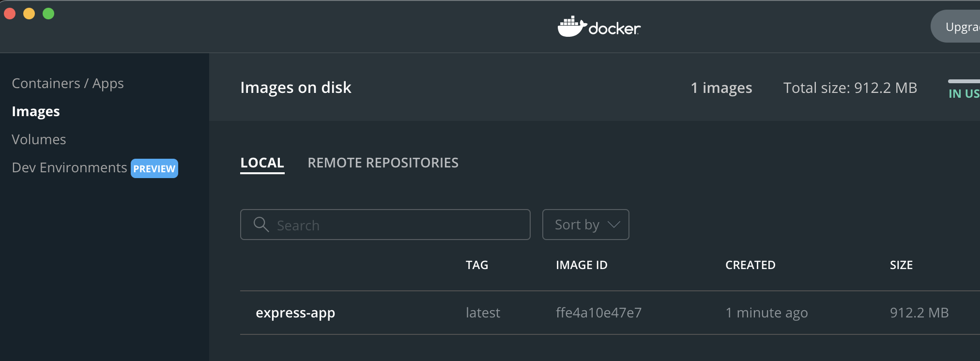Image resolution: width=980 pixels, height=361 pixels.
Task: Click the magnifier icon in Search box
Action: point(261,225)
